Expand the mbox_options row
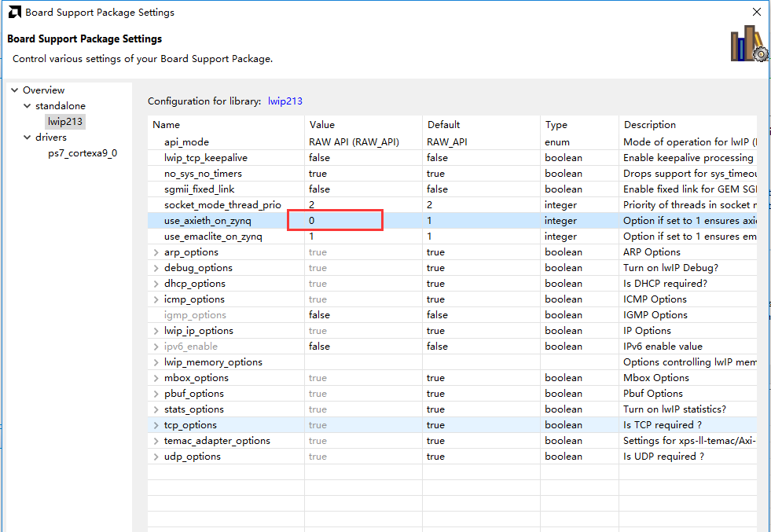 point(156,378)
